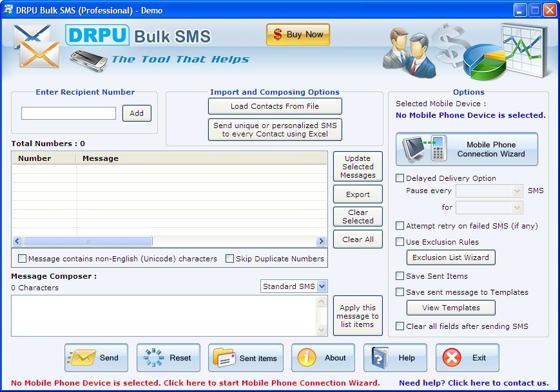Click the red Exit icon button

click(467, 358)
